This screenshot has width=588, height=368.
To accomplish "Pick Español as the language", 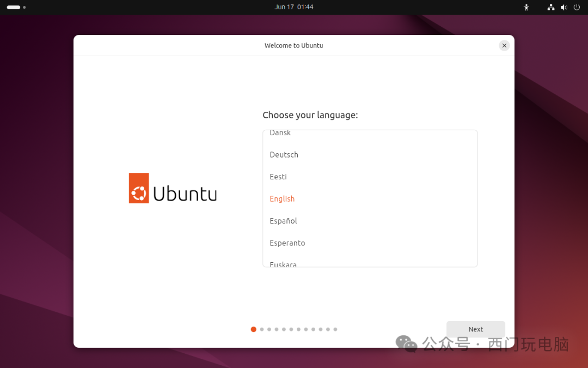I will tap(283, 221).
